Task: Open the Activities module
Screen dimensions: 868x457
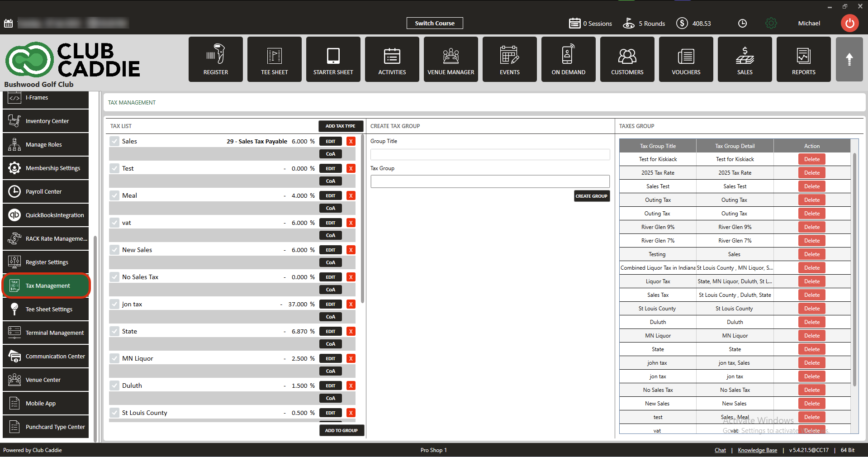Action: 392,59
